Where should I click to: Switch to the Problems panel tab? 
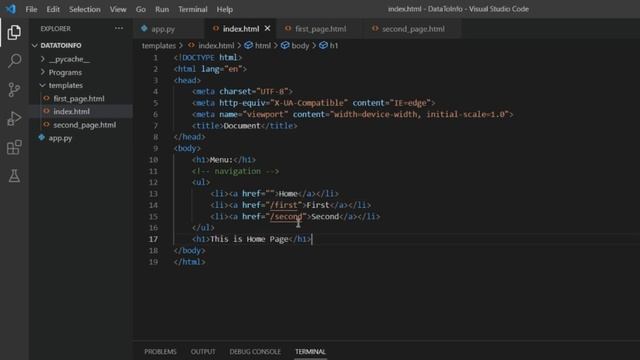coord(160,351)
